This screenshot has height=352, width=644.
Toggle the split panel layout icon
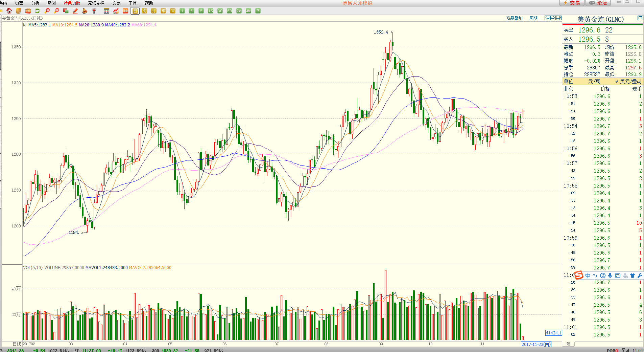pyautogui.click(x=559, y=18)
